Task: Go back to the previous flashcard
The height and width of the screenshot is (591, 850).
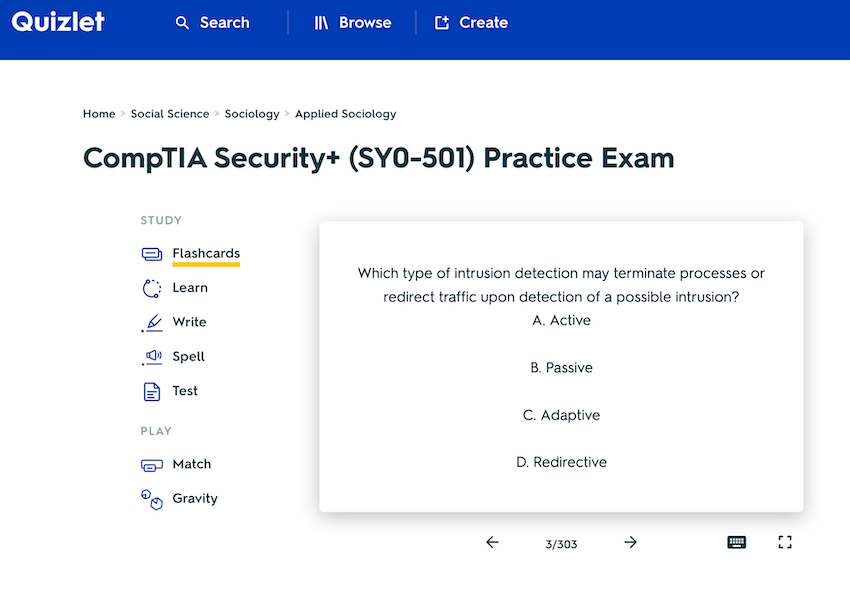Action: click(x=492, y=542)
